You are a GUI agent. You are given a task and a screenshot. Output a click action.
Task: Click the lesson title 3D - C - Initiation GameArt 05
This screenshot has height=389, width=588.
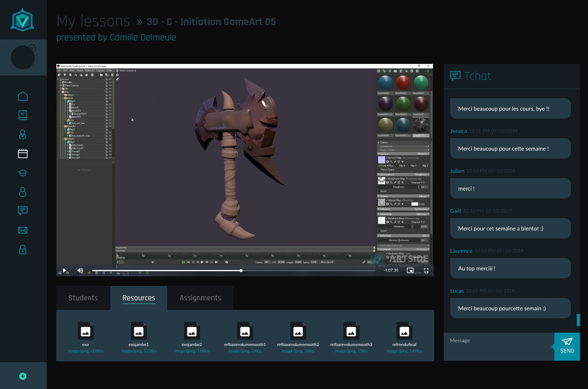[x=211, y=22]
